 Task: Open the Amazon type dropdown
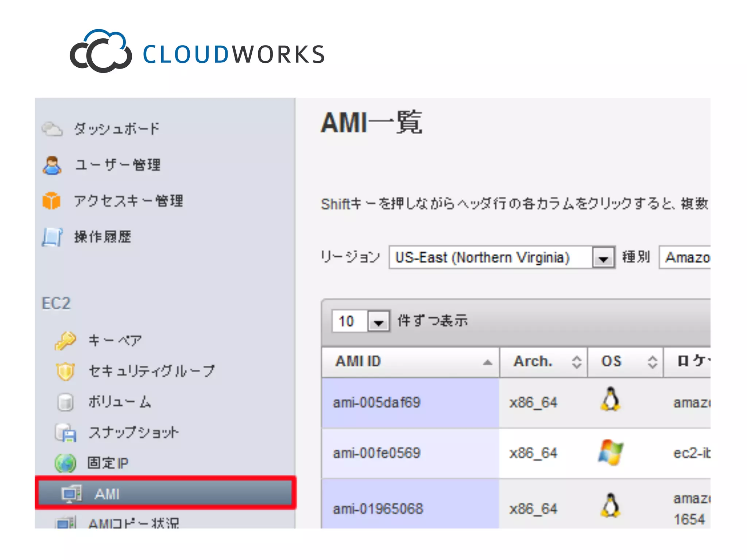point(686,258)
